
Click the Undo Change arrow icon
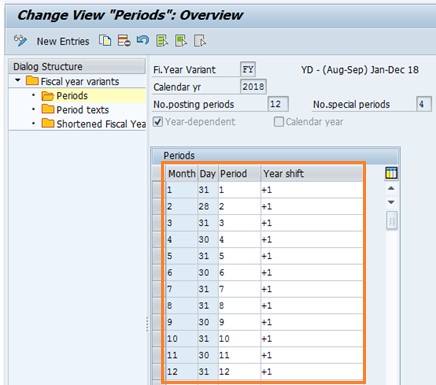click(143, 41)
